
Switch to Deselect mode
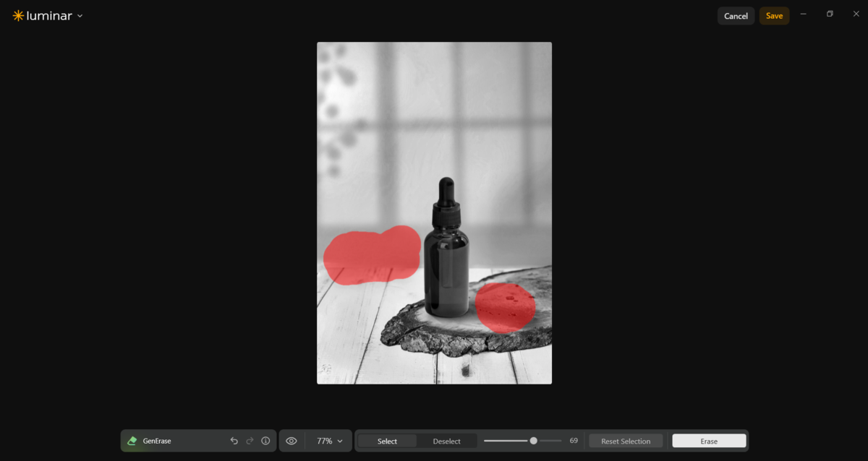[x=446, y=441]
